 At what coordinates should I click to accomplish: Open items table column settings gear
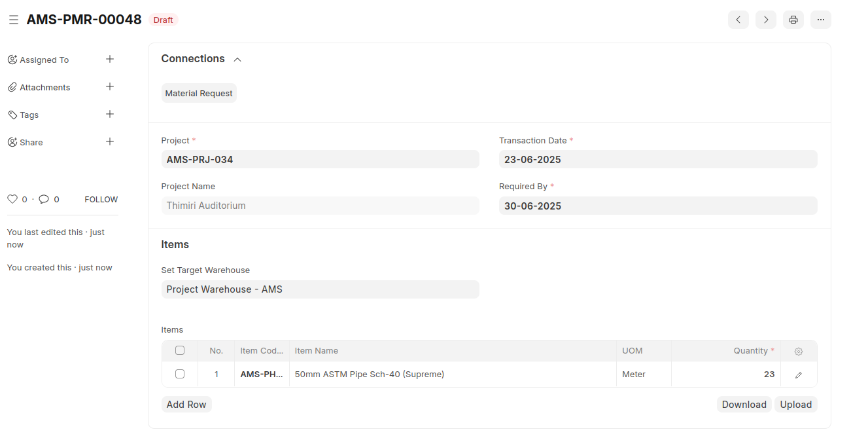click(798, 352)
